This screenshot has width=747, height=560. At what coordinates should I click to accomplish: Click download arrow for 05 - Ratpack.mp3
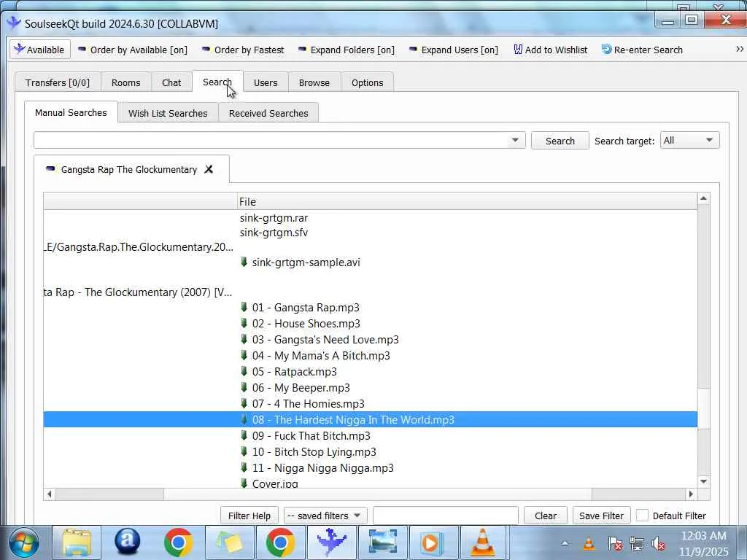click(244, 371)
